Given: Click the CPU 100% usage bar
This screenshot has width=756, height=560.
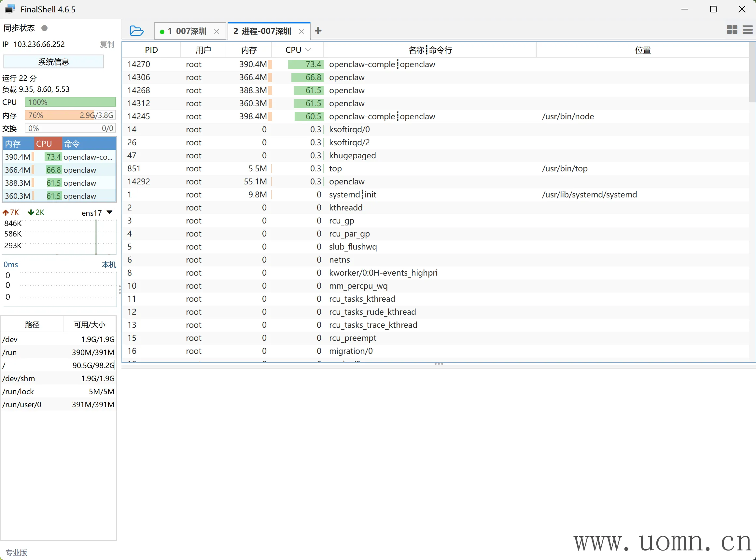Looking at the screenshot, I should (x=70, y=102).
